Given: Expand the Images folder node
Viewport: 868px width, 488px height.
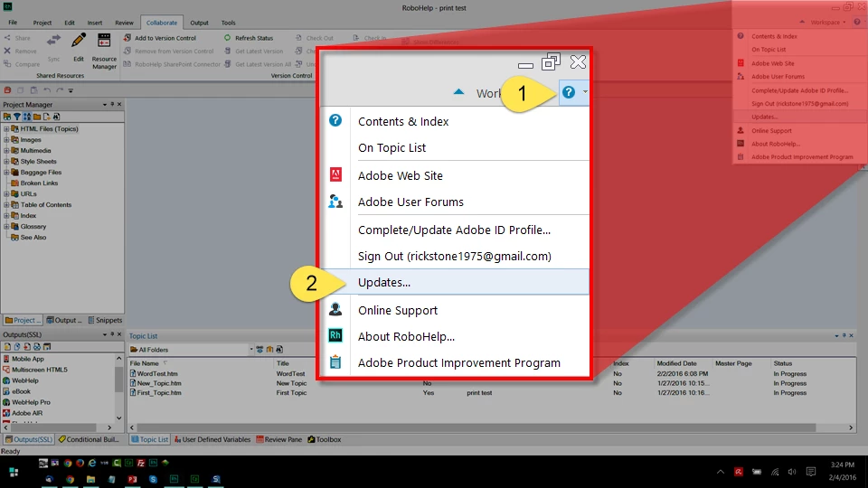Looking at the screenshot, I should coord(6,140).
